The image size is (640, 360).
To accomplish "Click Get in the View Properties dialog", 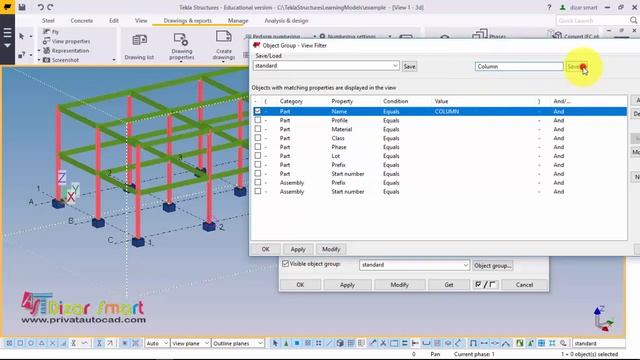I will [x=449, y=284].
